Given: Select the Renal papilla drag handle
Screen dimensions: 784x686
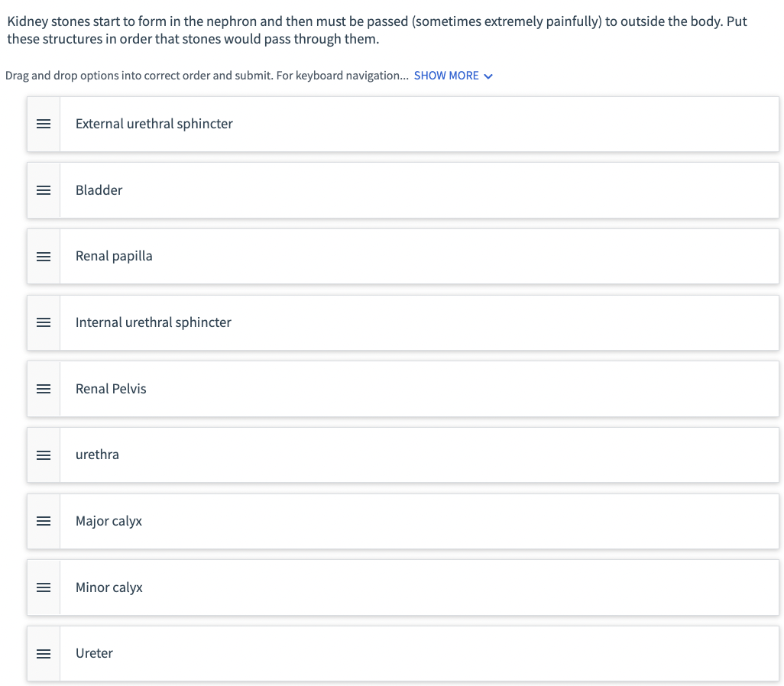Looking at the screenshot, I should point(44,257).
